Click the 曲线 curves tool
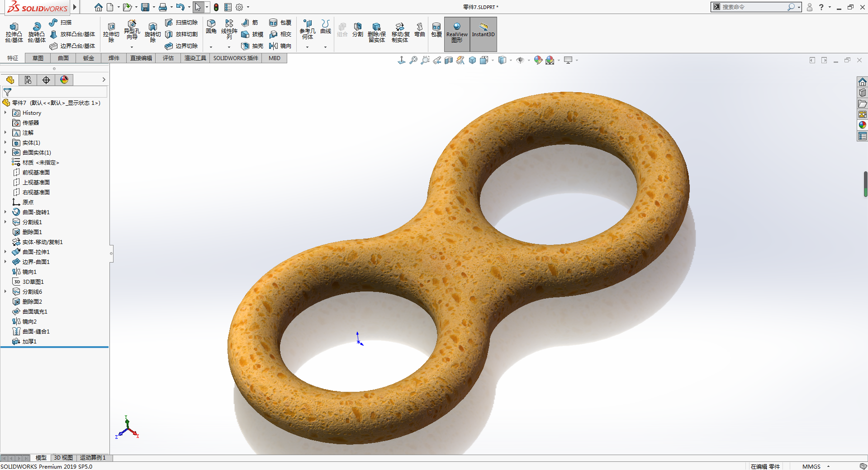This screenshot has height=470, width=868. [326, 27]
